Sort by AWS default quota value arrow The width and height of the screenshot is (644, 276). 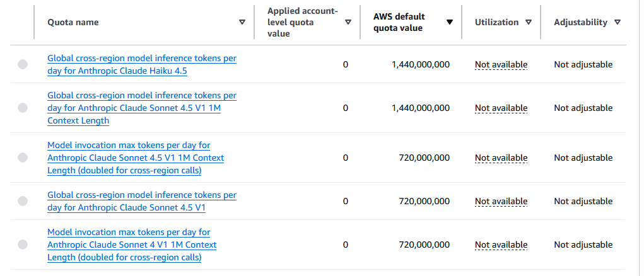tap(450, 22)
